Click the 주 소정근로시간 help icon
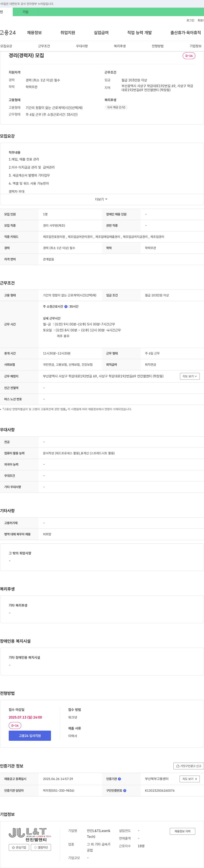 (x=66, y=307)
